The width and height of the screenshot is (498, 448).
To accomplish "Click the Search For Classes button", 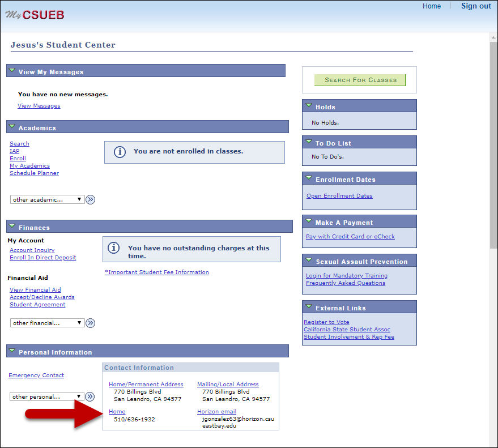I will (x=360, y=80).
